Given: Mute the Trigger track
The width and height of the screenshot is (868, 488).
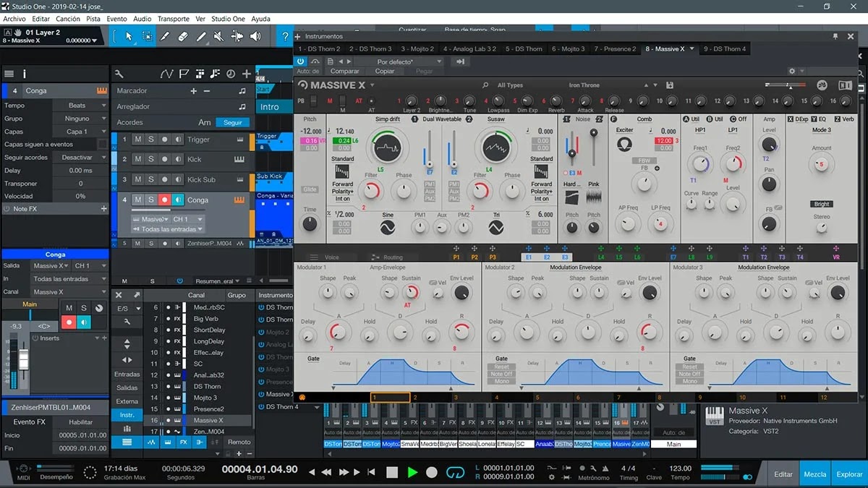Looking at the screenshot, I should point(137,140).
